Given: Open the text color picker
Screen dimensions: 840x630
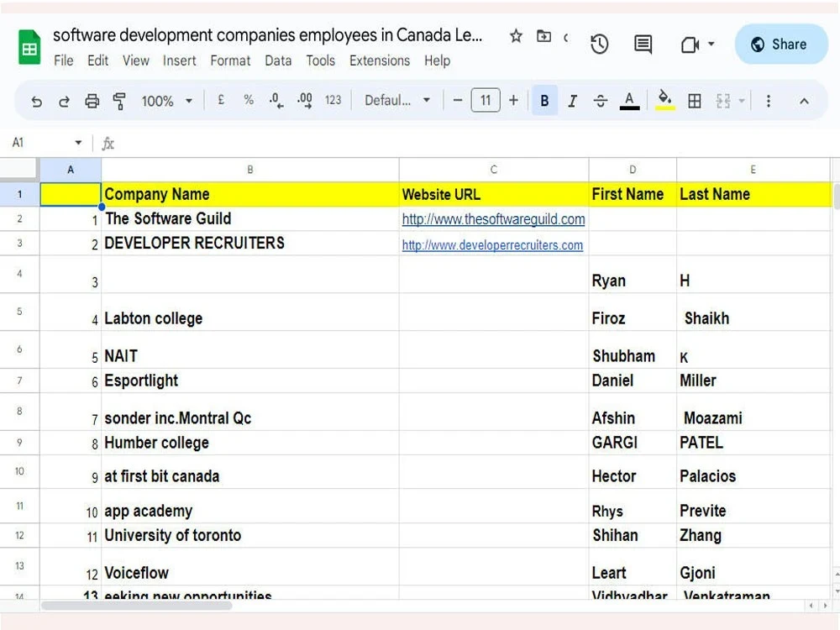Looking at the screenshot, I should coord(629,101).
